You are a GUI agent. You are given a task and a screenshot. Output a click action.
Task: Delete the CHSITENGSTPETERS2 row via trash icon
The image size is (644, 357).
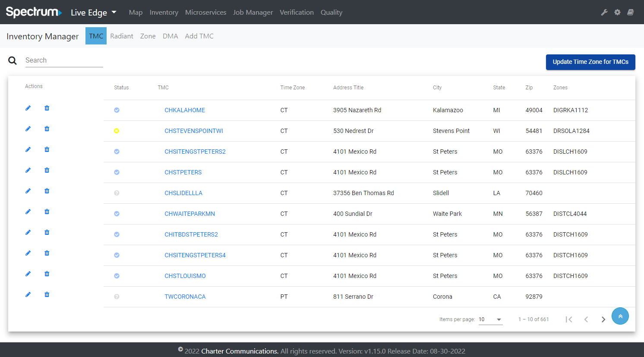point(47,149)
